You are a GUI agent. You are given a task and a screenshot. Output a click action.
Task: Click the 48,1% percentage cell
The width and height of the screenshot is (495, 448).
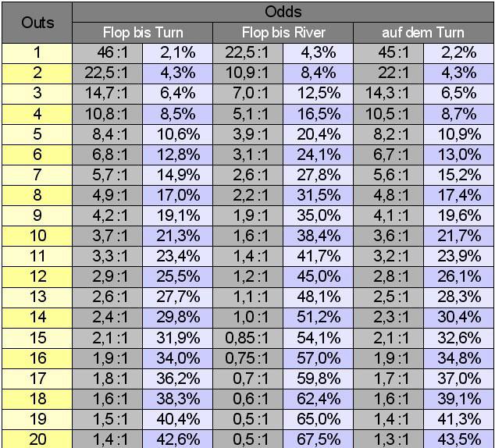pos(319,297)
